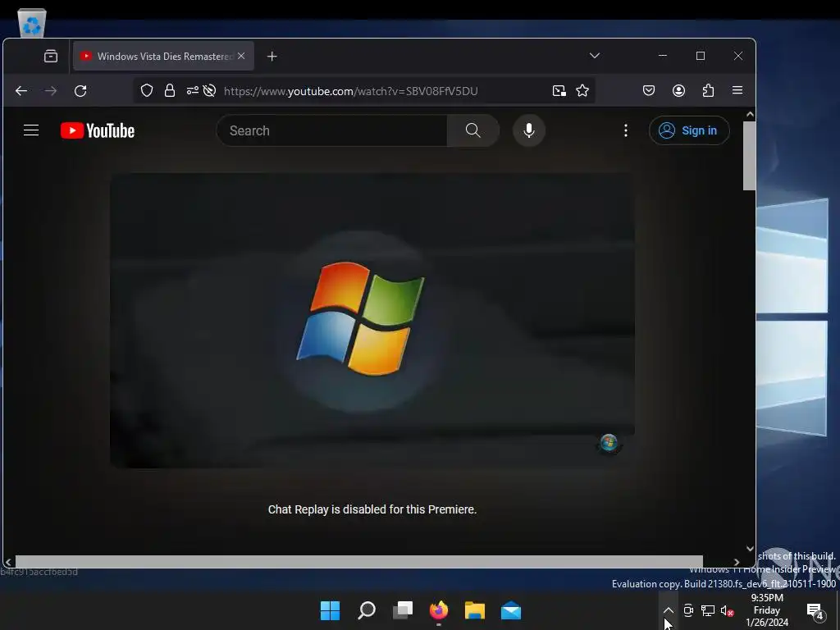Open the Mail app from the taskbar
Viewport: 840px width, 630px height.
(x=511, y=610)
